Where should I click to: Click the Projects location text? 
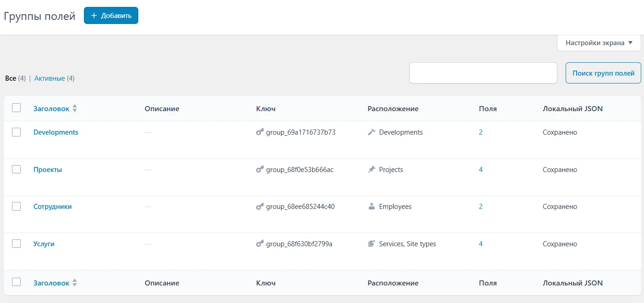point(391,170)
